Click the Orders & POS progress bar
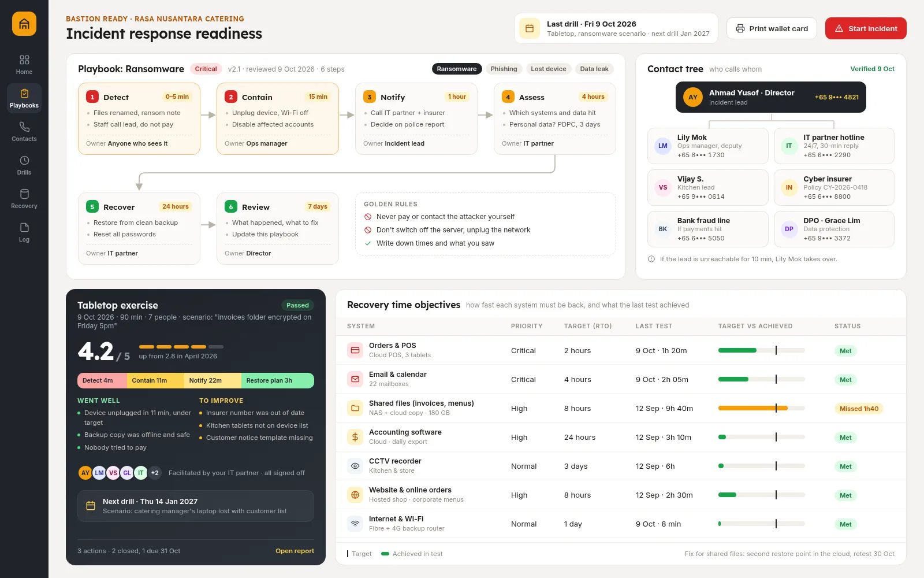Screen dimensions: 924x578 pyautogui.click(x=762, y=350)
